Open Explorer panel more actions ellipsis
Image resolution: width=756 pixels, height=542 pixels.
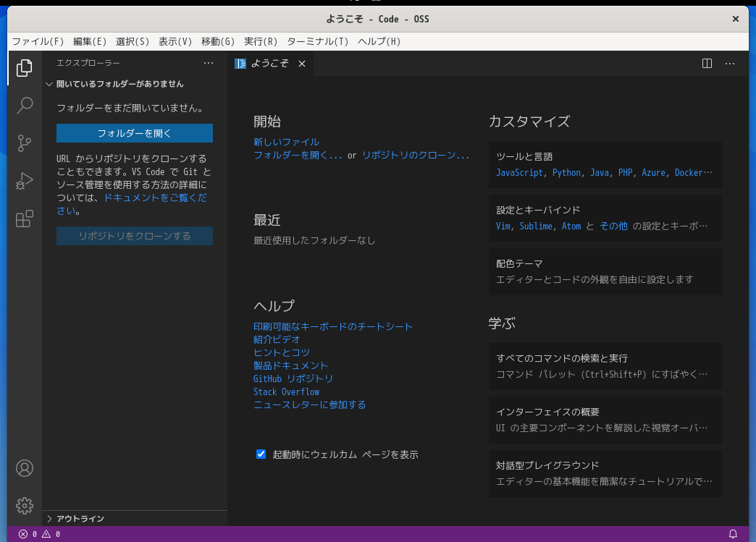tap(209, 63)
